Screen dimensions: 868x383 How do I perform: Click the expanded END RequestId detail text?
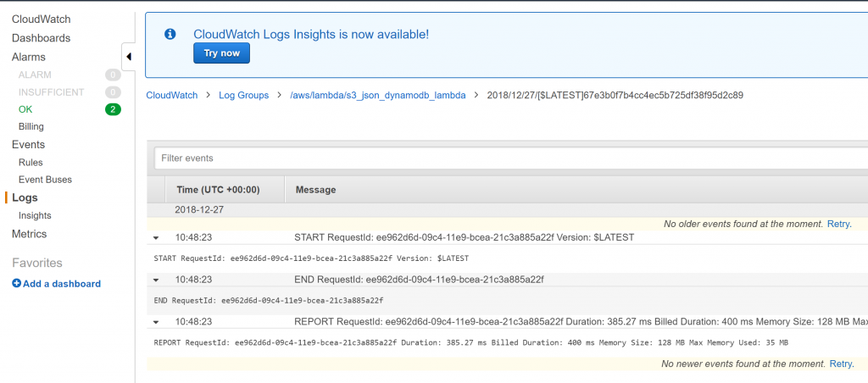tap(269, 301)
